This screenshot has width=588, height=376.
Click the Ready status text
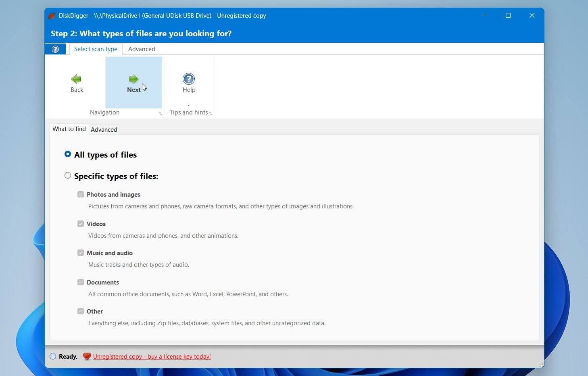pyautogui.click(x=68, y=357)
